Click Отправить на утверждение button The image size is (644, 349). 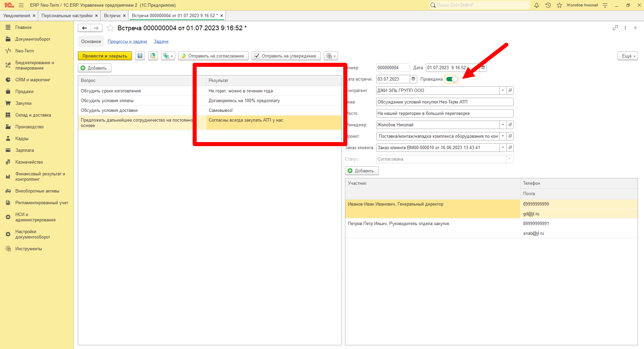pos(286,56)
